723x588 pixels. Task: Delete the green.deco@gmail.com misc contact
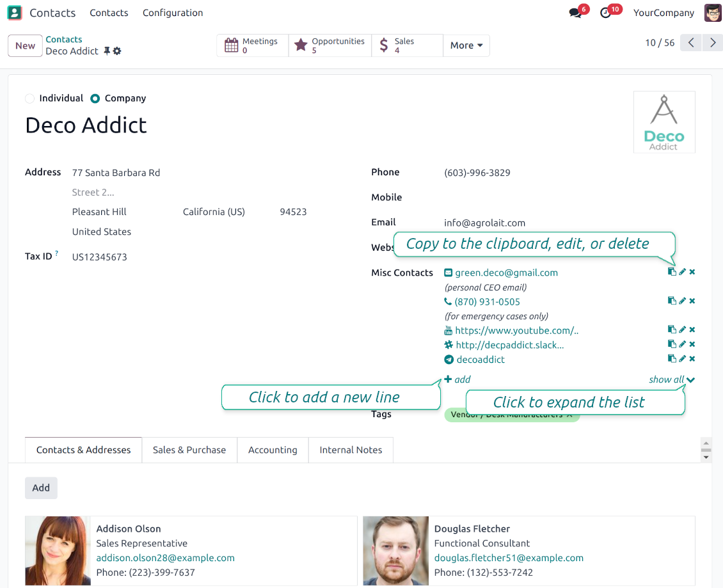(692, 272)
